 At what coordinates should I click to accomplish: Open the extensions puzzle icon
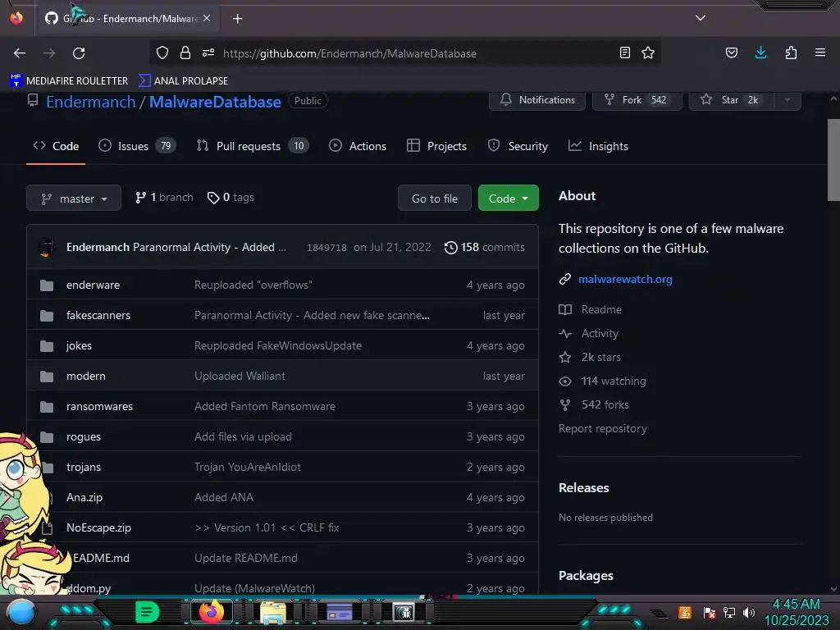pyautogui.click(x=791, y=52)
